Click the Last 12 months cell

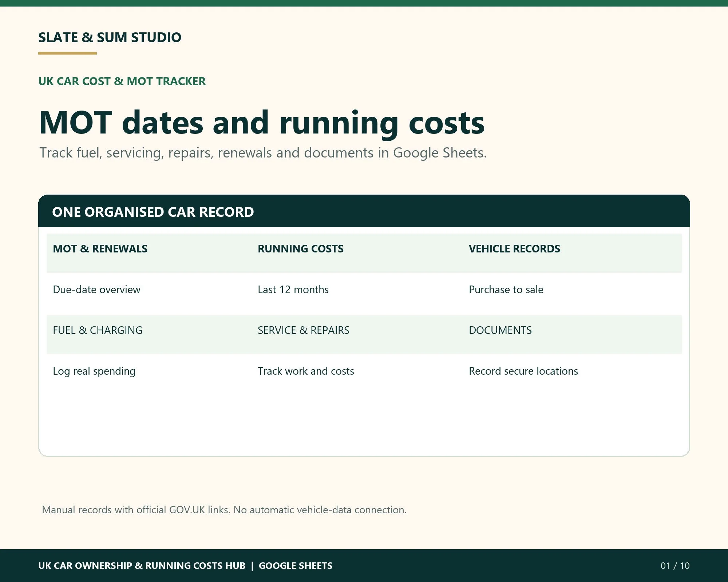293,290
